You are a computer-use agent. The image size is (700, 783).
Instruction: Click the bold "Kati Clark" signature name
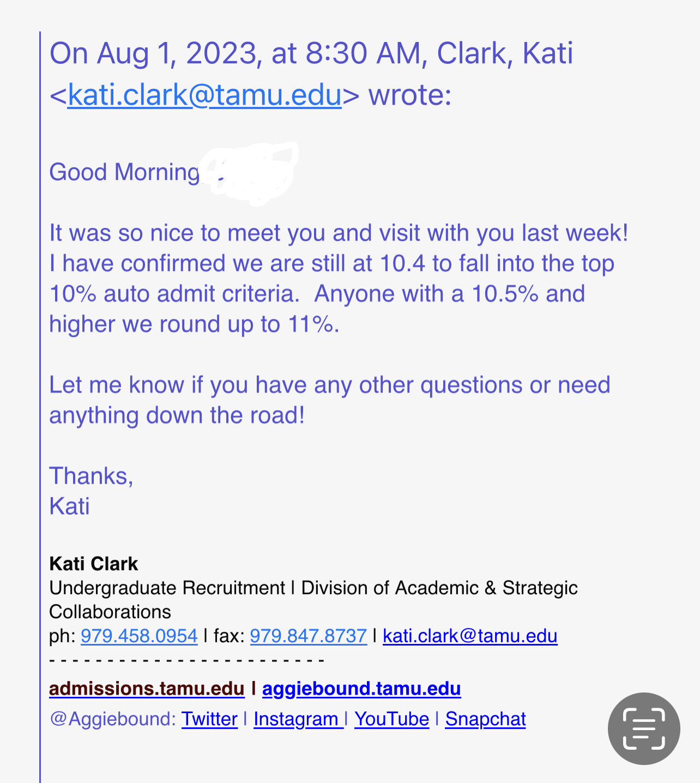(x=94, y=564)
